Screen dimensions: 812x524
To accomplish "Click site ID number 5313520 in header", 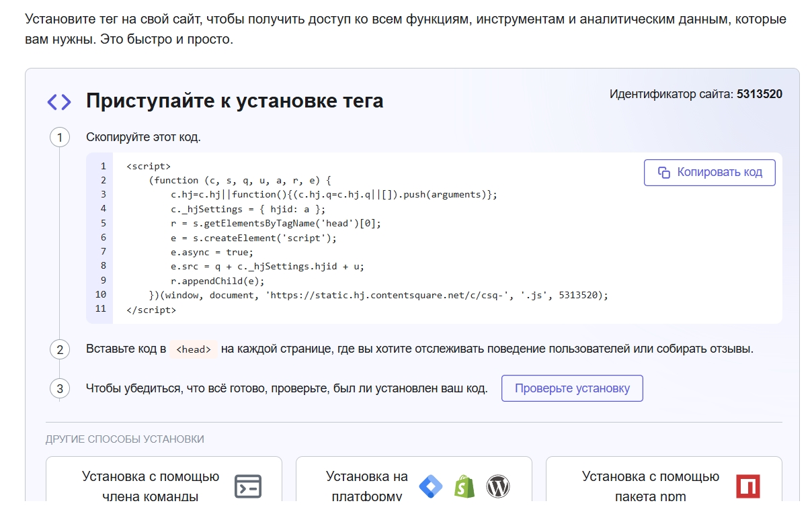I will coord(760,94).
